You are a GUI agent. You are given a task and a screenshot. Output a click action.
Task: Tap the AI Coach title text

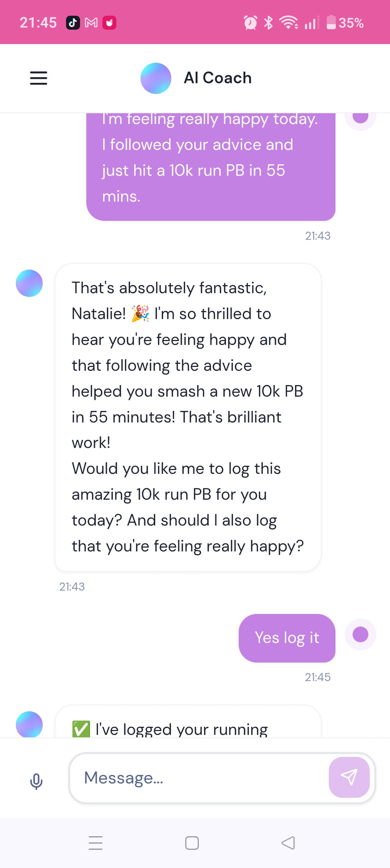pyautogui.click(x=217, y=78)
